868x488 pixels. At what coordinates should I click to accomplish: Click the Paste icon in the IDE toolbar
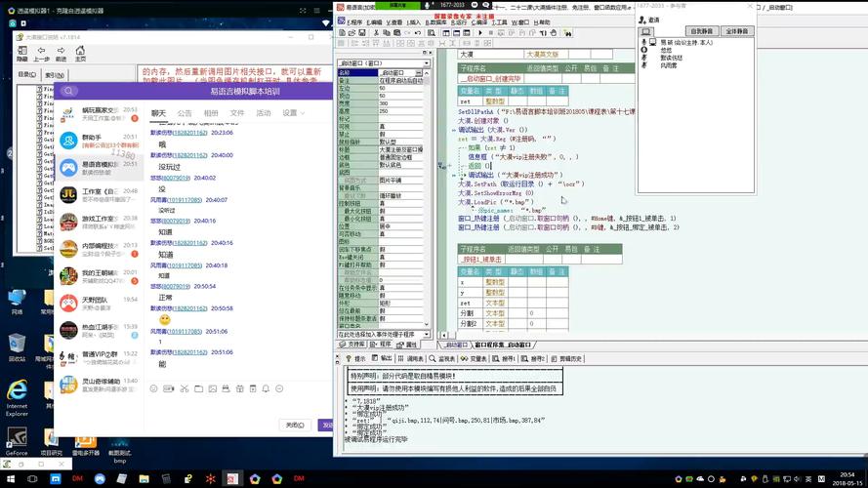(x=397, y=32)
